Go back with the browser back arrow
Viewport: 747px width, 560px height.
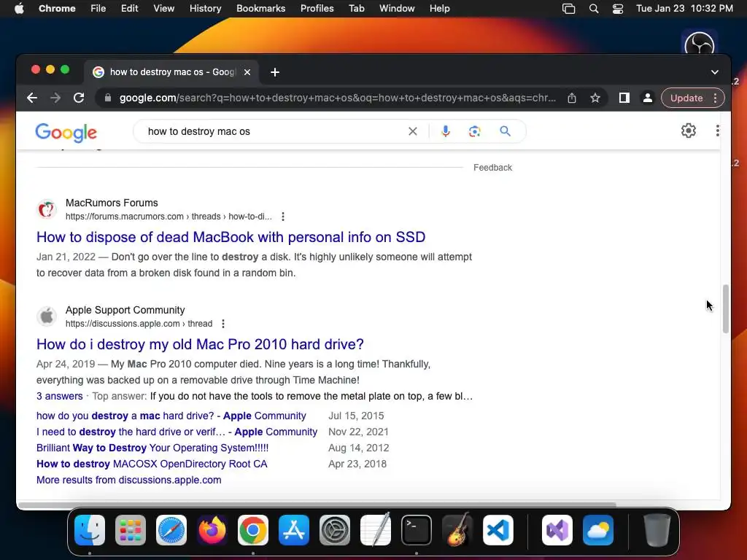click(32, 98)
